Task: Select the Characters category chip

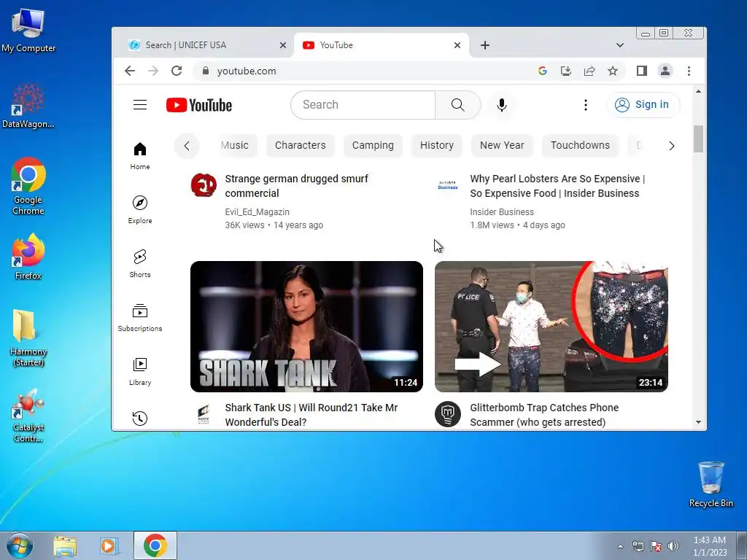Action: coord(300,145)
